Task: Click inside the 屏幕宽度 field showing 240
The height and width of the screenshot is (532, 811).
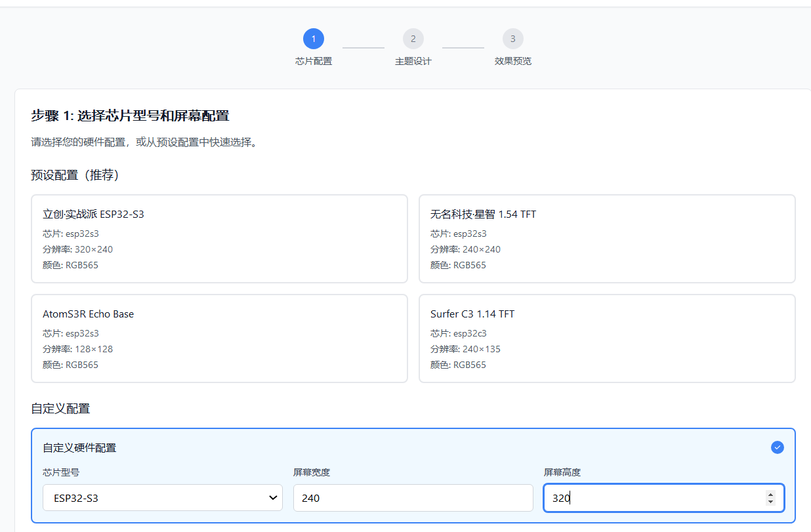Action: point(413,498)
